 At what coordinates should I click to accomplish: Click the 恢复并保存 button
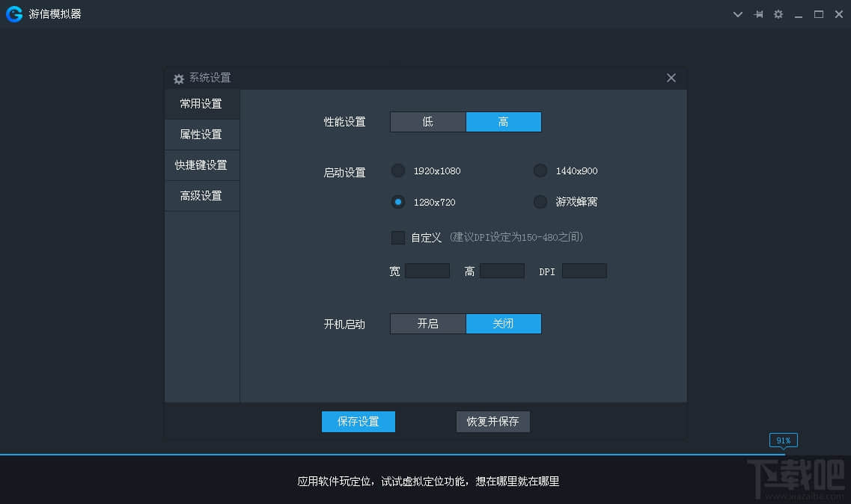[492, 421]
